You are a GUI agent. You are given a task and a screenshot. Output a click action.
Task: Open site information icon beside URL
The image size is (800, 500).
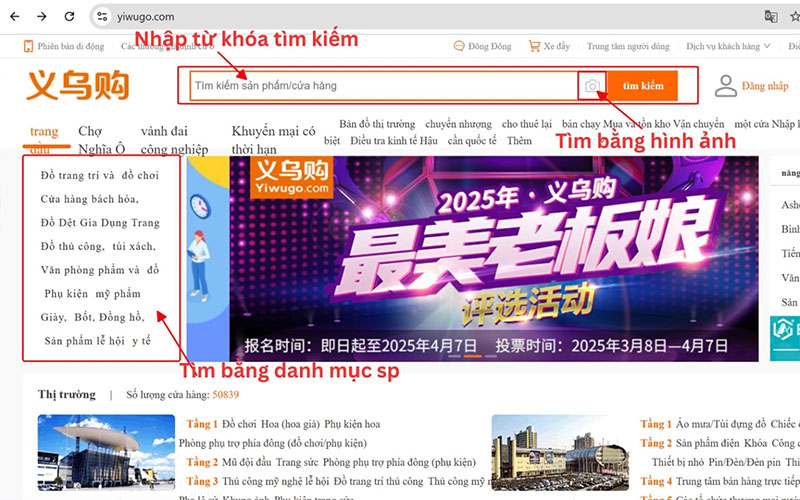click(102, 16)
